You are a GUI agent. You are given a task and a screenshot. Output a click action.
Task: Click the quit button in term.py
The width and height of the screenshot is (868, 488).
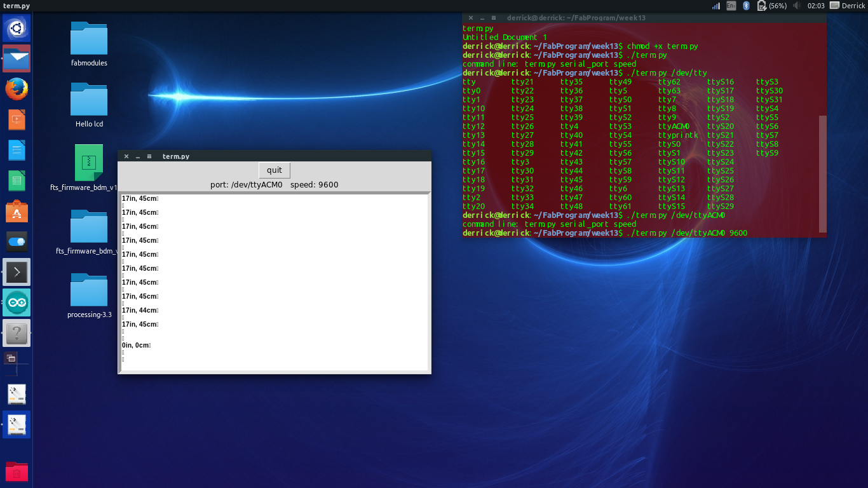tap(275, 170)
